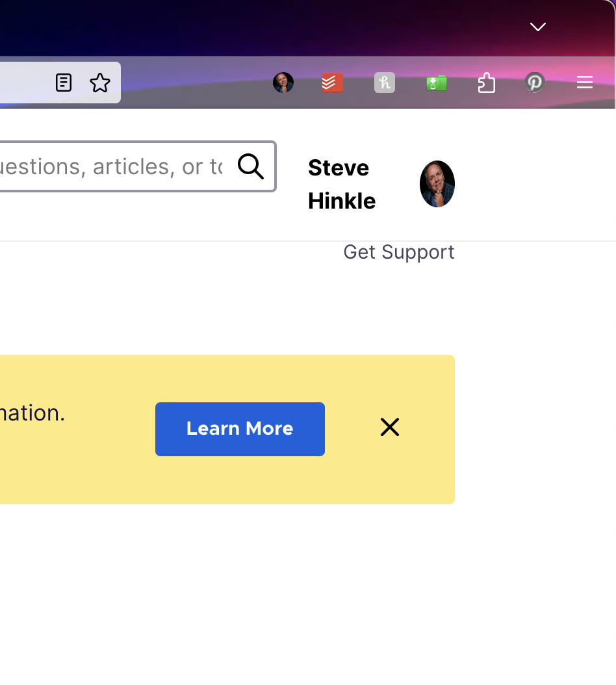
Task: Click inside the browser address bar
Action: coord(26,83)
